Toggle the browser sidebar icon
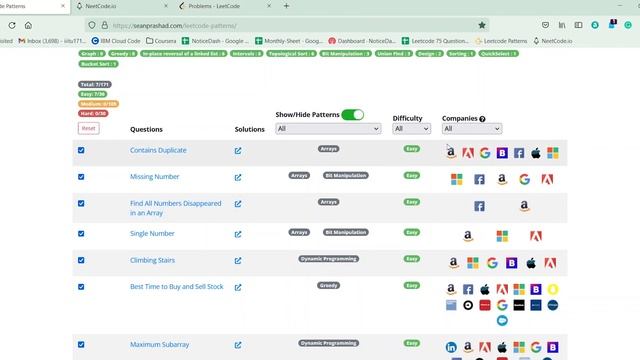 click(578, 25)
